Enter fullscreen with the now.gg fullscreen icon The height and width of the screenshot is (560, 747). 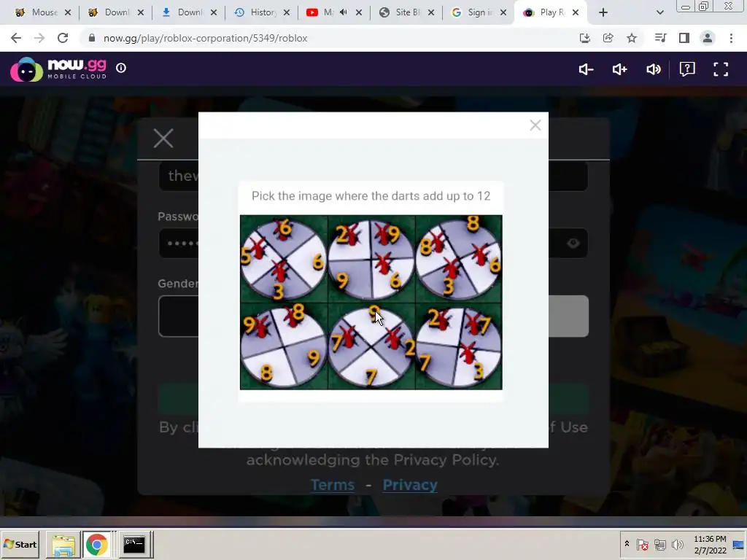[x=721, y=69]
